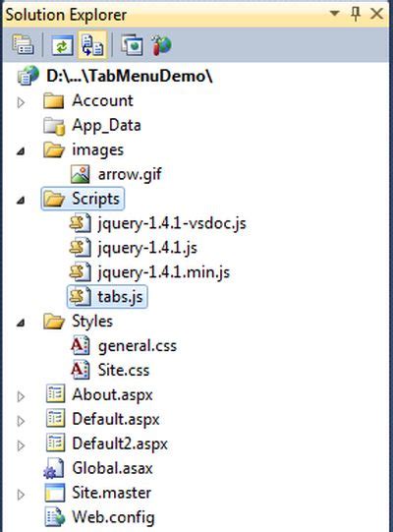
Task: Click the Refresh toolbar icon
Action: coord(62,45)
